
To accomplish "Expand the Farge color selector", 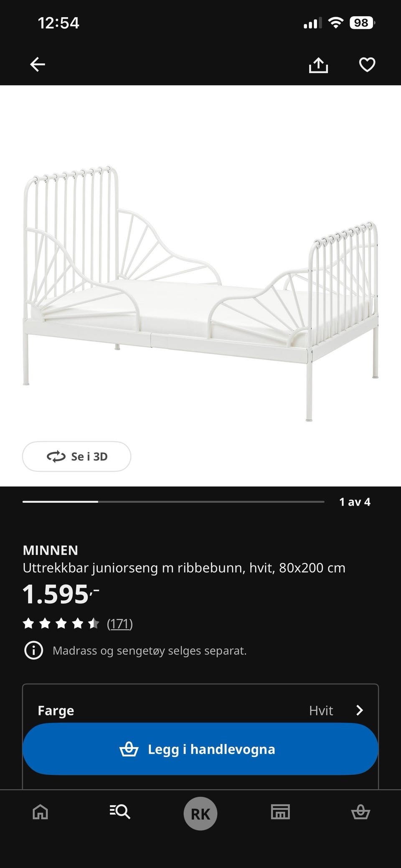I will pos(200,710).
